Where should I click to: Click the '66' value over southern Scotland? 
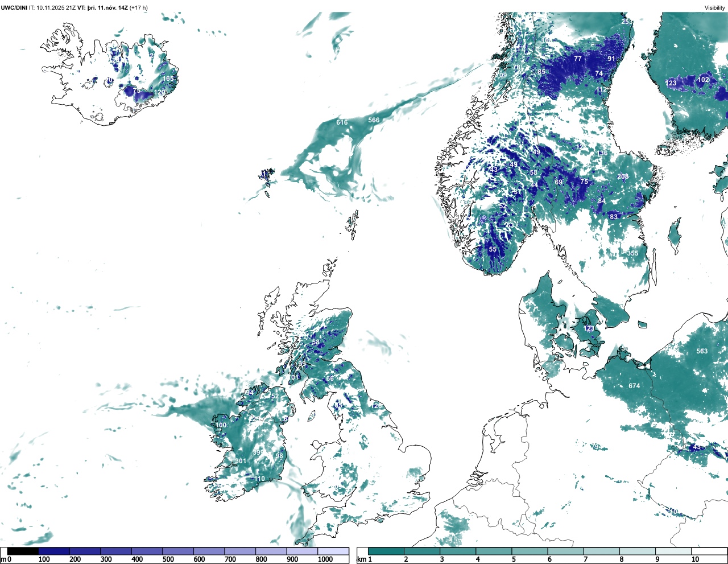330,378
